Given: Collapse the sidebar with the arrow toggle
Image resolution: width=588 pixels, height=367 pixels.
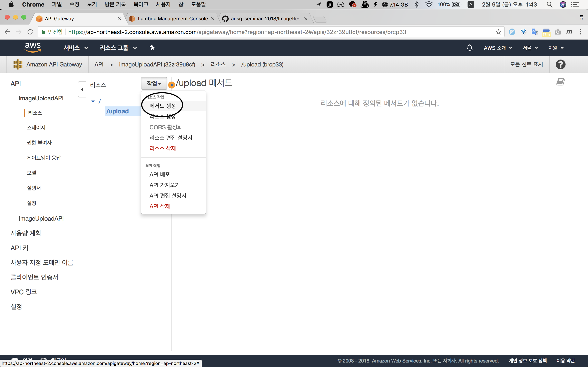Looking at the screenshot, I should [x=82, y=90].
